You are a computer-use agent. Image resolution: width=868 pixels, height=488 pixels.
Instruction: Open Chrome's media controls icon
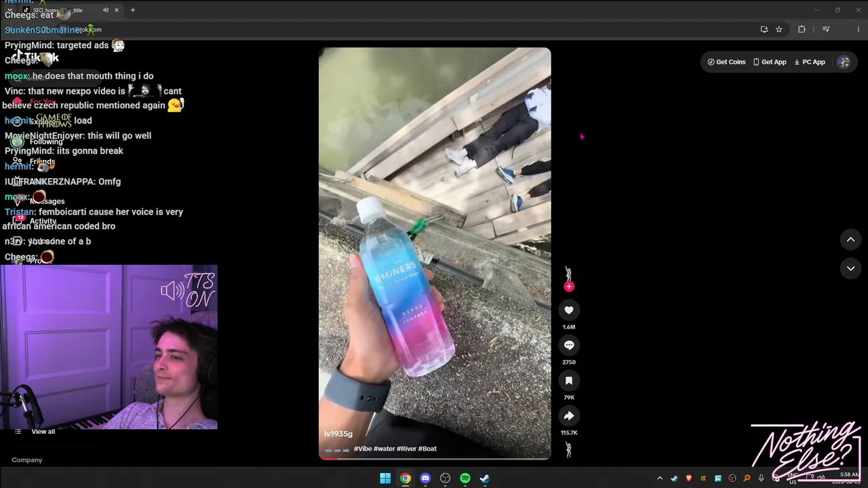pos(826,29)
